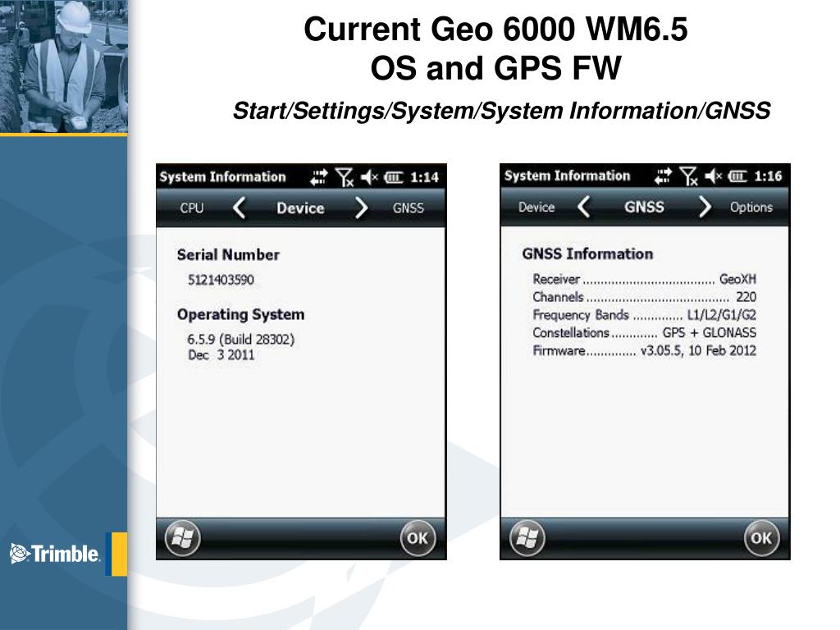The image size is (840, 630).
Task: Tap connectivity arrows icon on GNSS screen
Action: click(x=663, y=176)
